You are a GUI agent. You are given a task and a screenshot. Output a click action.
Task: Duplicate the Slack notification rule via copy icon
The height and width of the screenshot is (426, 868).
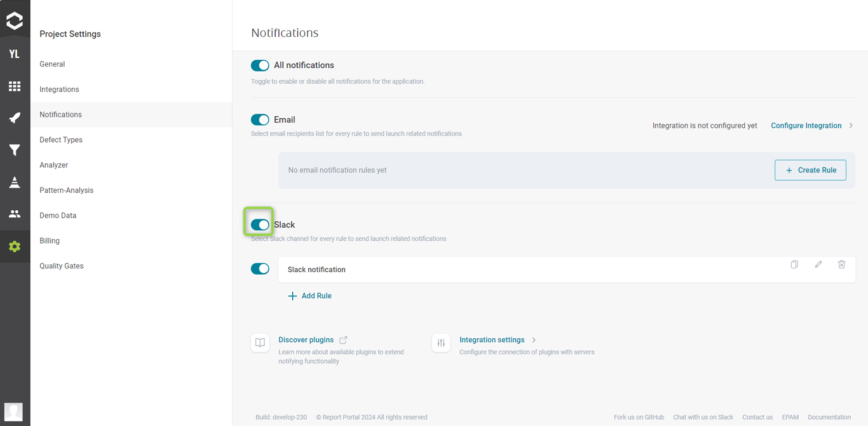click(x=794, y=264)
